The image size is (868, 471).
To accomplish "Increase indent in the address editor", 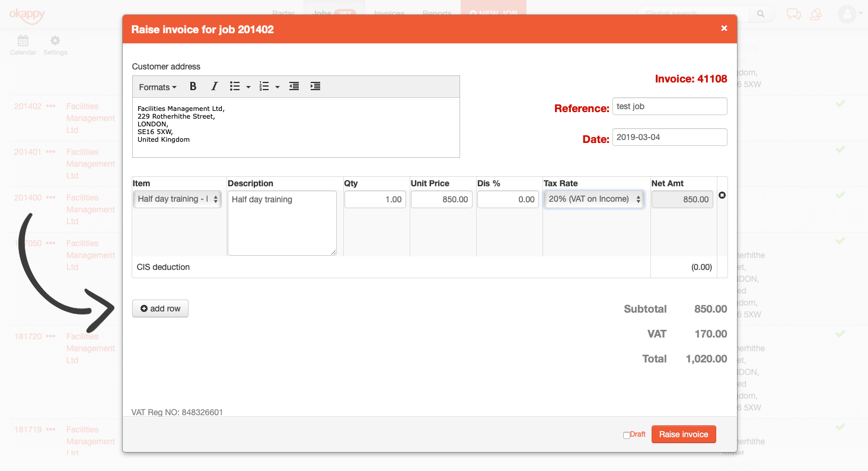I will pyautogui.click(x=315, y=87).
